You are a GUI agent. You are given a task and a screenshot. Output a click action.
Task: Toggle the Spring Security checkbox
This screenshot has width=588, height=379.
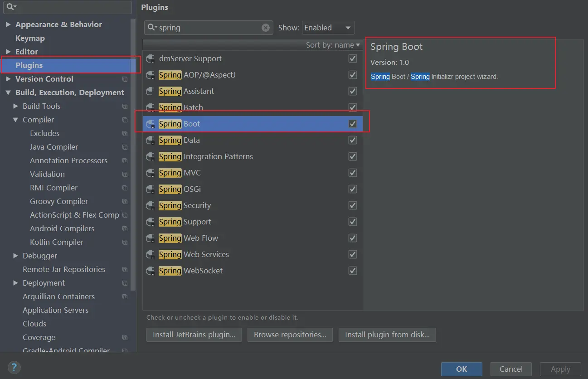[x=353, y=205]
